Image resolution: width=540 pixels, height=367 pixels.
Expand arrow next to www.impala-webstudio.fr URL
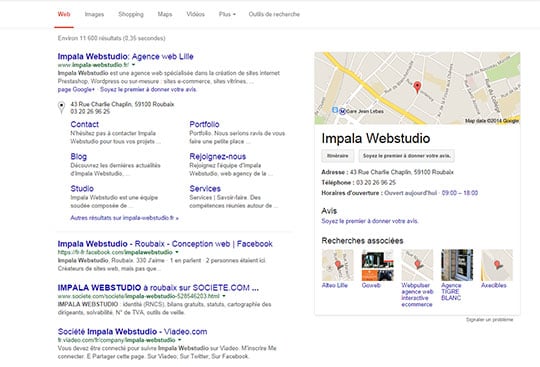[134, 65]
